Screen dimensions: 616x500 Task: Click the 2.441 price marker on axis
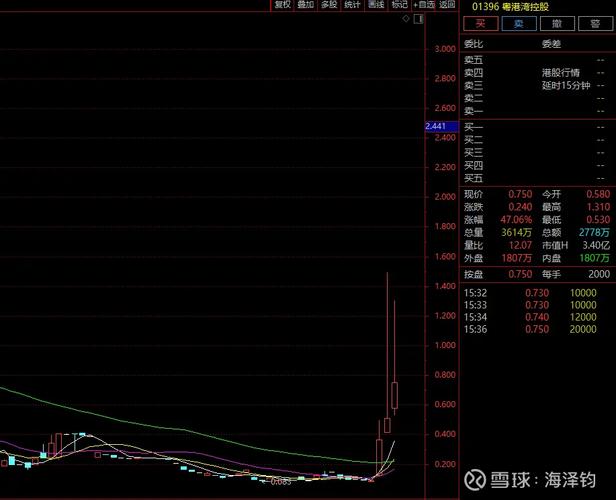pos(439,126)
